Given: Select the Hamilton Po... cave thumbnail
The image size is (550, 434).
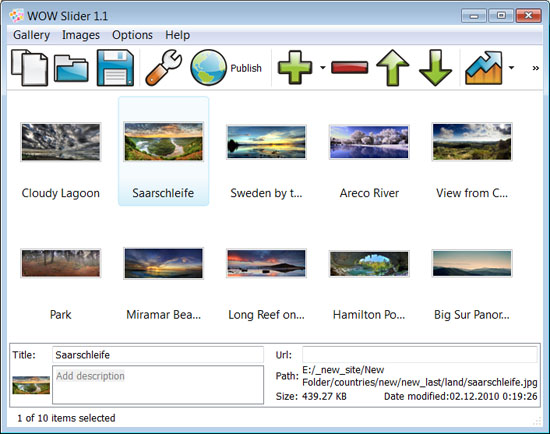Looking at the screenshot, I should coord(369,263).
